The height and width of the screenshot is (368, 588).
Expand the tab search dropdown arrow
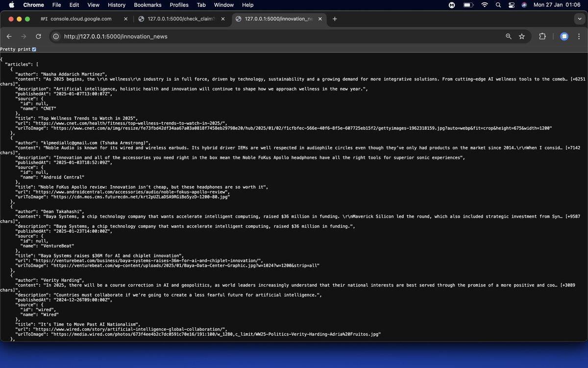pos(579,19)
